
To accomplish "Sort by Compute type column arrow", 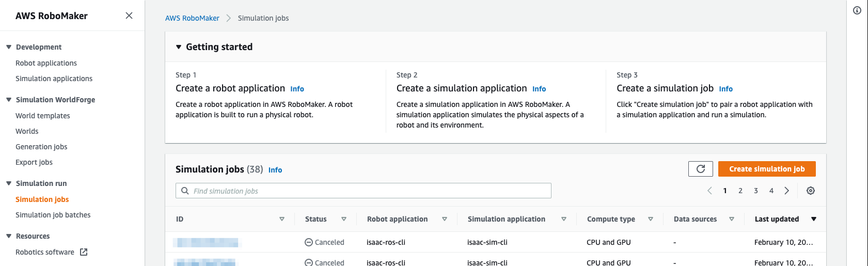I will [x=651, y=219].
